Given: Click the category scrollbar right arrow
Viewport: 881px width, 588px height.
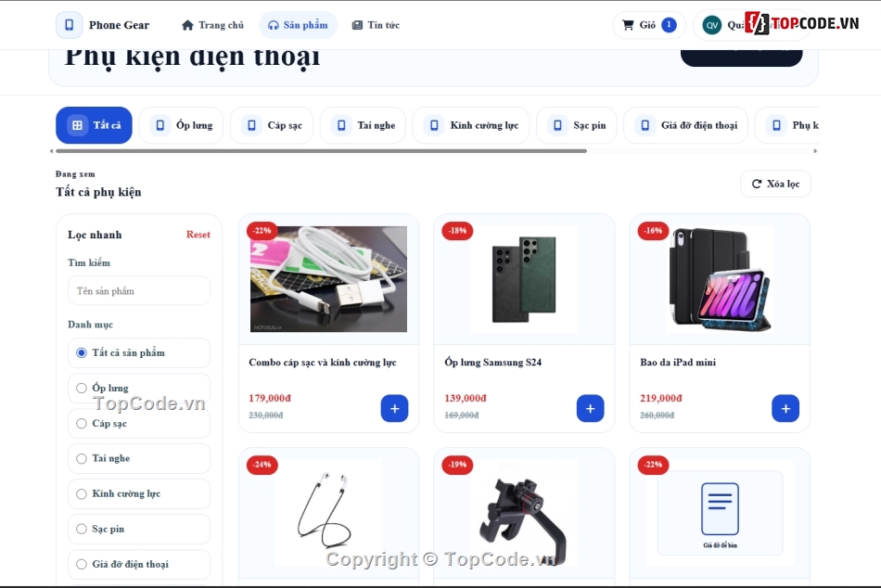Looking at the screenshot, I should point(815,151).
